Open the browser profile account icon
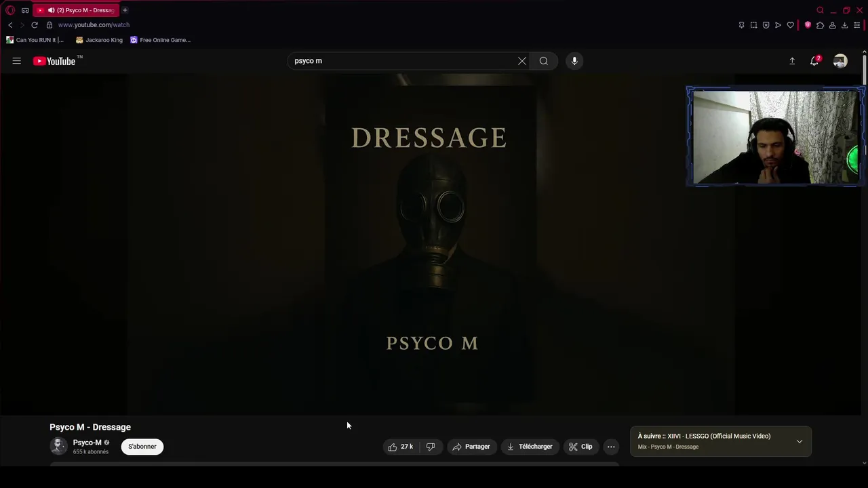Image resolution: width=868 pixels, height=488 pixels. (832, 25)
